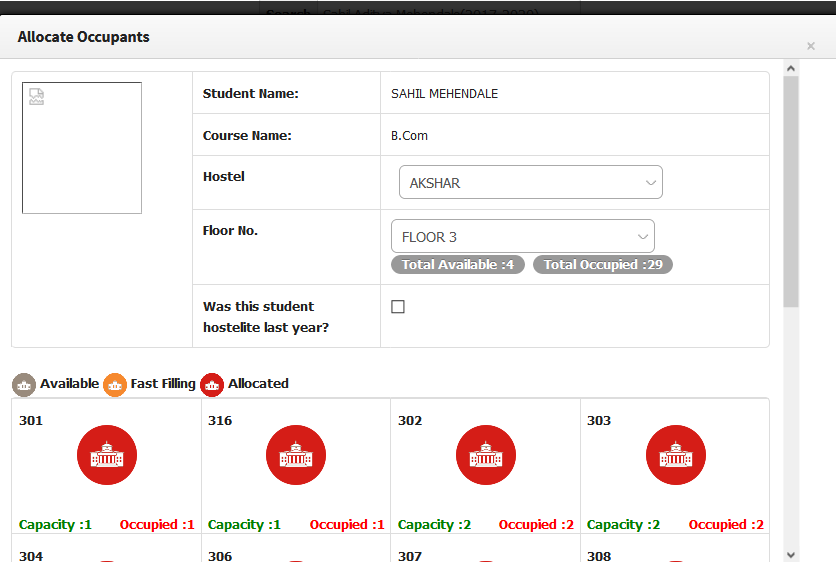Click the Fast Filling legend text
836x562 pixels.
[x=163, y=383]
